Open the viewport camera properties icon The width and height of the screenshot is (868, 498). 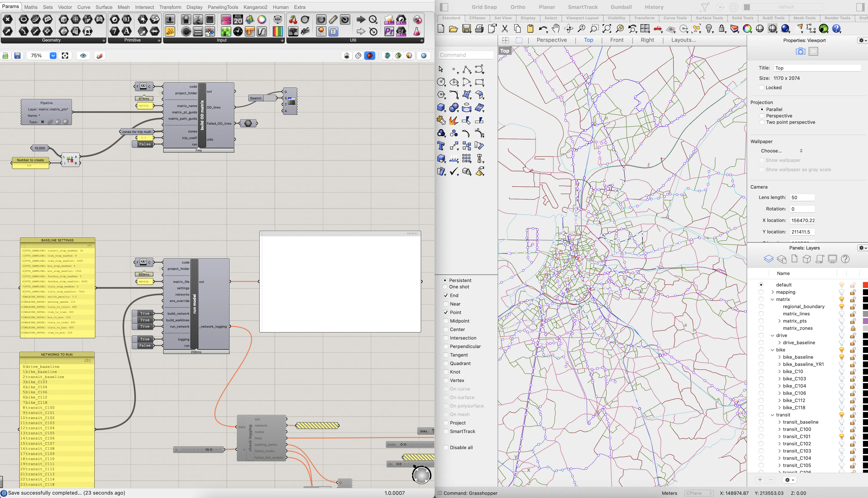800,51
